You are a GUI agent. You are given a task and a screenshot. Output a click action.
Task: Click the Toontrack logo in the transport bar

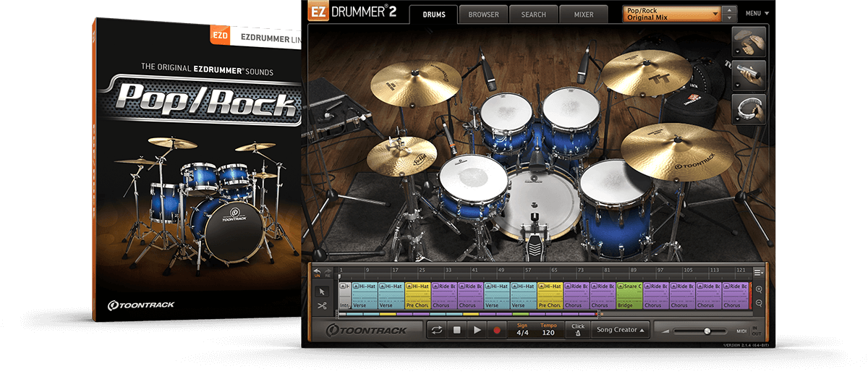(367, 330)
